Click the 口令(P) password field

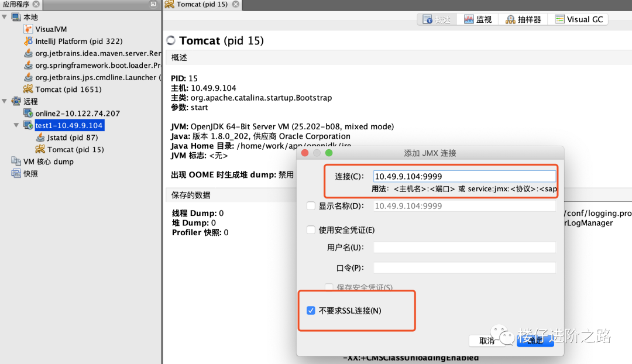464,267
